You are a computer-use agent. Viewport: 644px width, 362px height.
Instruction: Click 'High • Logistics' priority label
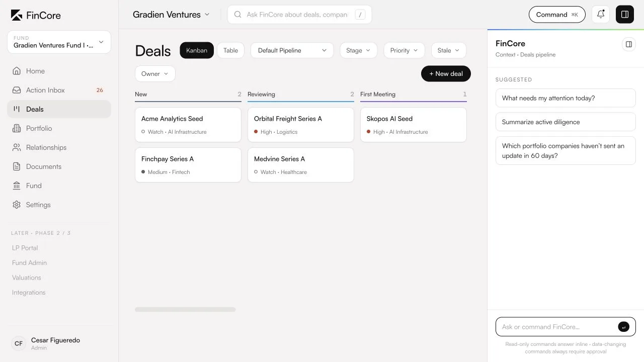(276, 132)
